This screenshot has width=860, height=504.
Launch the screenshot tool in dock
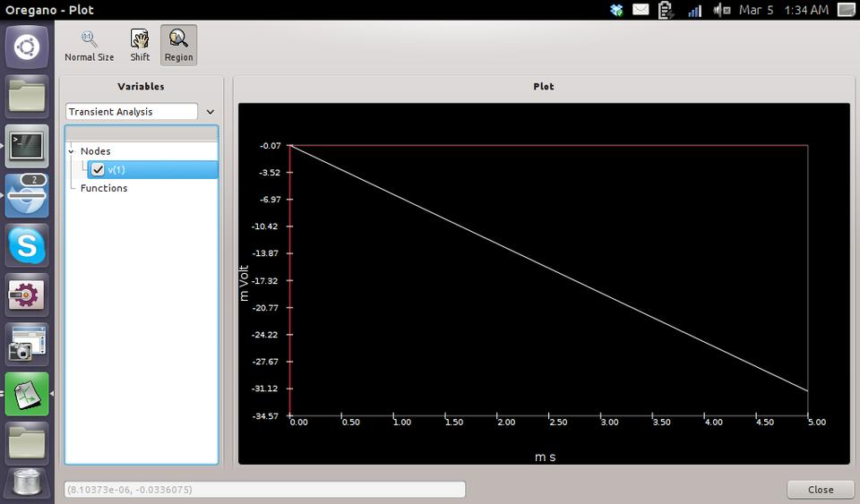pyautogui.click(x=27, y=344)
